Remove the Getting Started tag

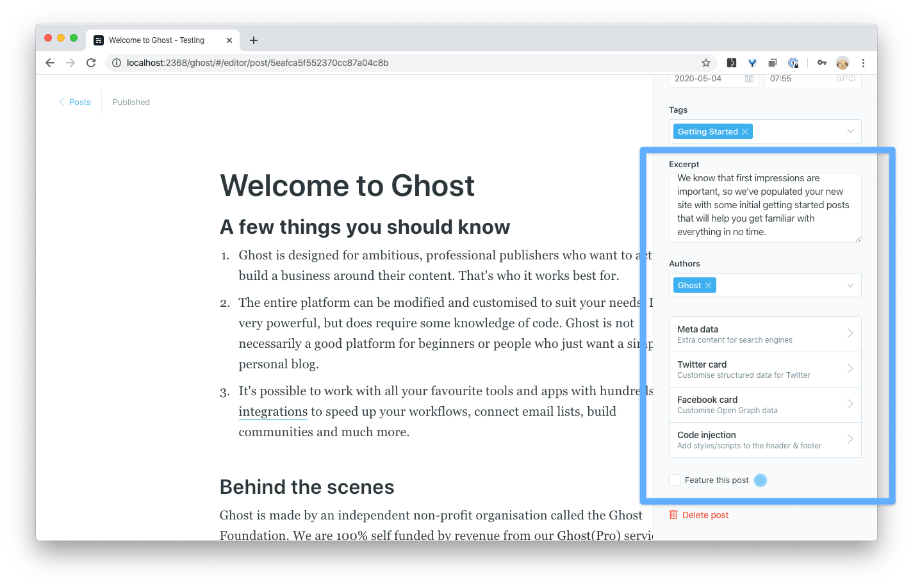744,132
